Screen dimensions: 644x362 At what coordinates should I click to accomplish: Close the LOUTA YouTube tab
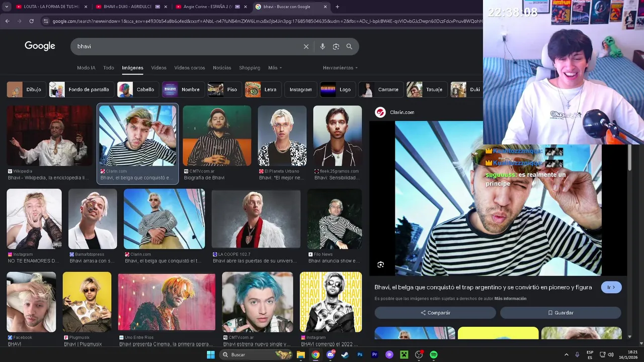[86, 7]
